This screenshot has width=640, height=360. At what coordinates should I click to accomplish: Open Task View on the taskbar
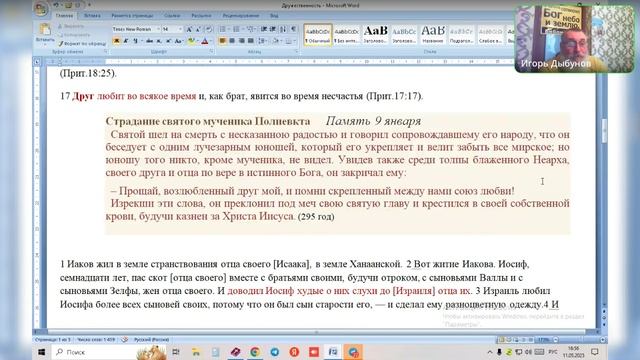pyautogui.click(x=176, y=352)
